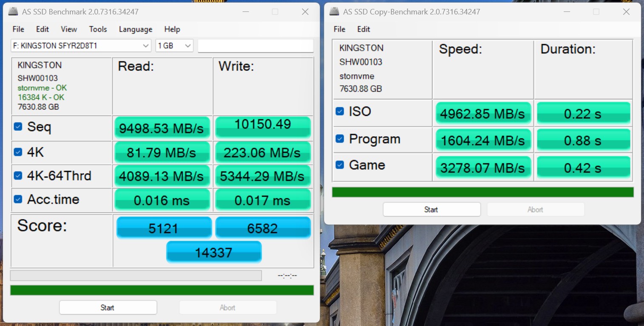Click the green progress bar in Copy-Benchmark
This screenshot has width=644, height=326.
click(x=483, y=192)
